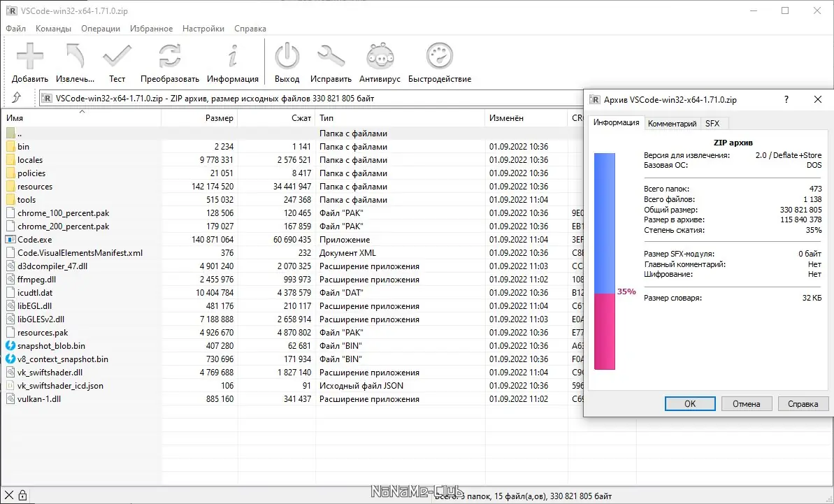Screen dimensions: 834x504
Task: Open the Избранное menu
Action: point(151,28)
